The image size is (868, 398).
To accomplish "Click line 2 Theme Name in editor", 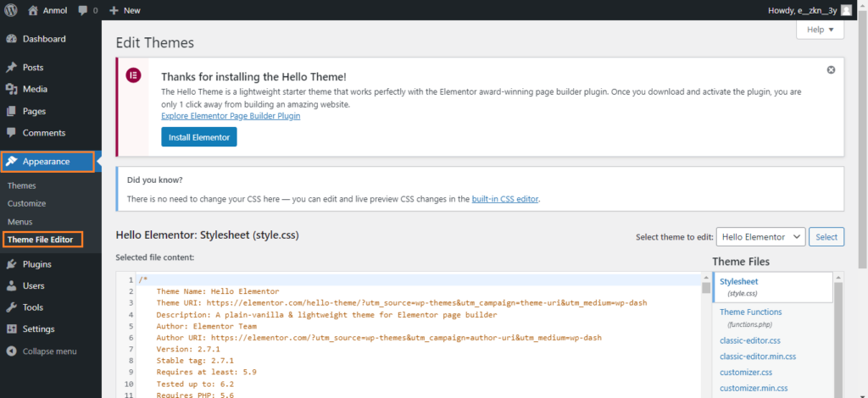I will (218, 291).
